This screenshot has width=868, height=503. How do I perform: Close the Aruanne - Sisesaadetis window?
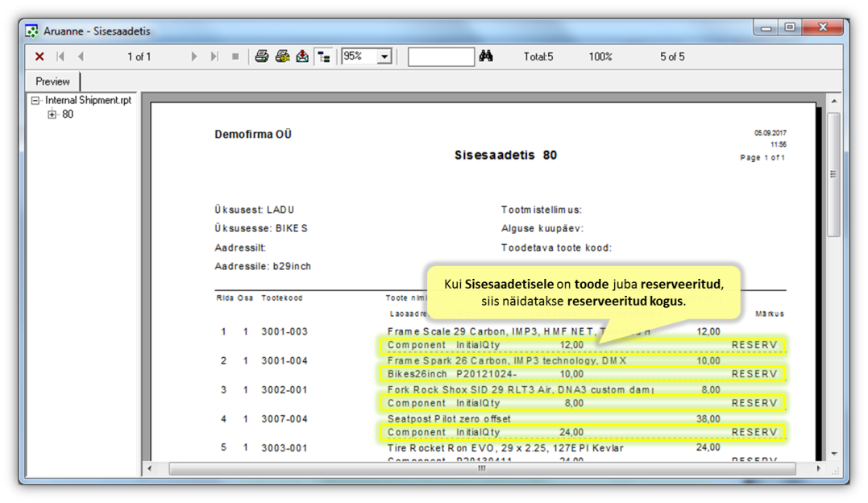[x=822, y=27]
